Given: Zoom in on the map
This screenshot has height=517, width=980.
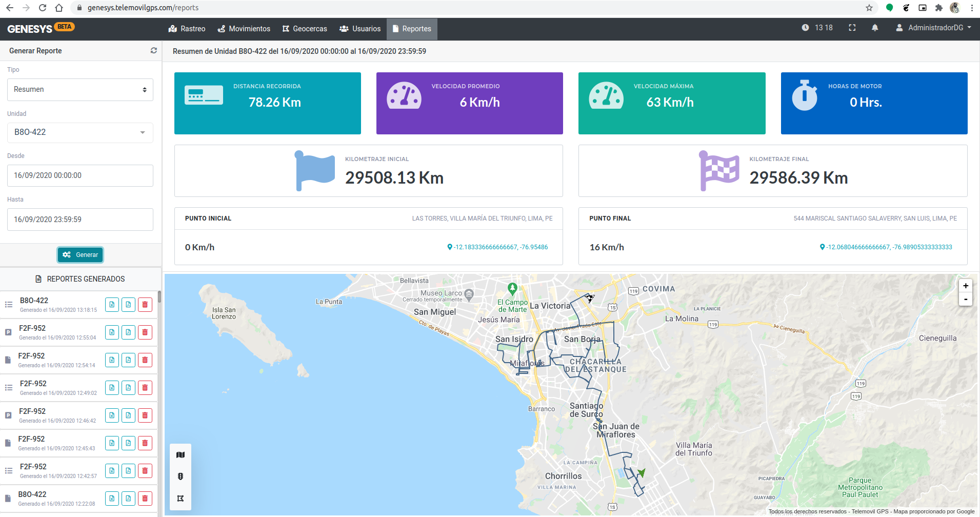Looking at the screenshot, I should [966, 286].
